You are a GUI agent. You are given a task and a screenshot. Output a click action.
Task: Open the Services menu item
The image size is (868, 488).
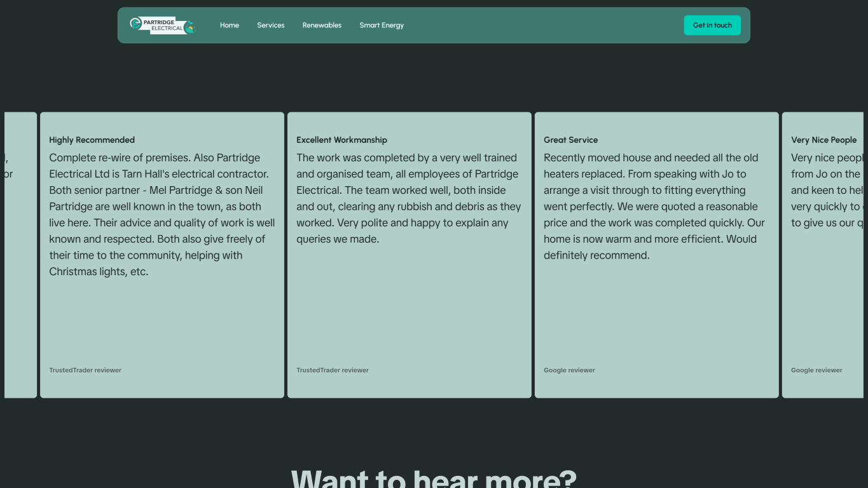[270, 25]
